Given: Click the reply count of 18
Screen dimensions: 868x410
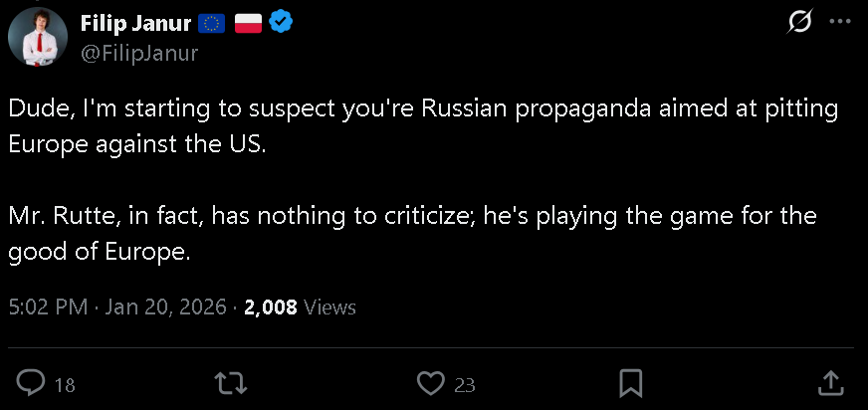Looking at the screenshot, I should point(65,384).
